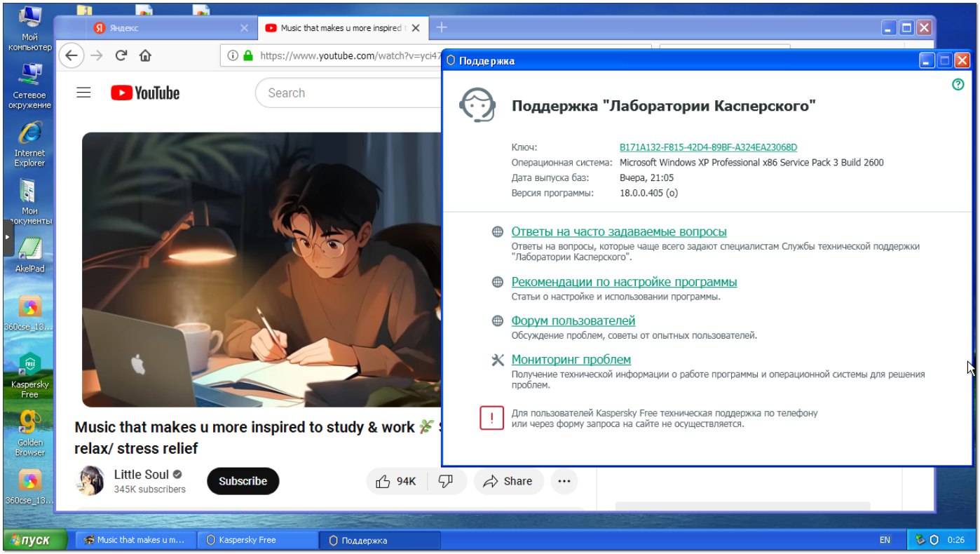Click the side panel expand arrow handle
The image size is (980, 554).
[x=8, y=239]
